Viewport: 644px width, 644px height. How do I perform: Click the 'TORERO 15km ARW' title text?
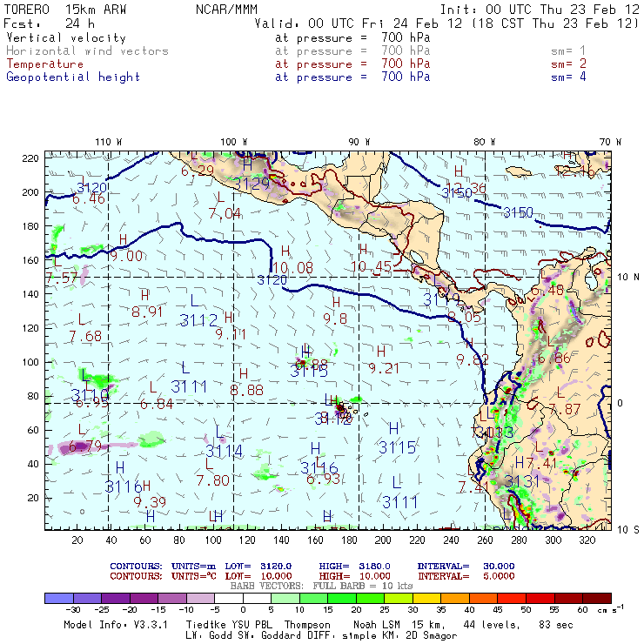click(x=65, y=10)
